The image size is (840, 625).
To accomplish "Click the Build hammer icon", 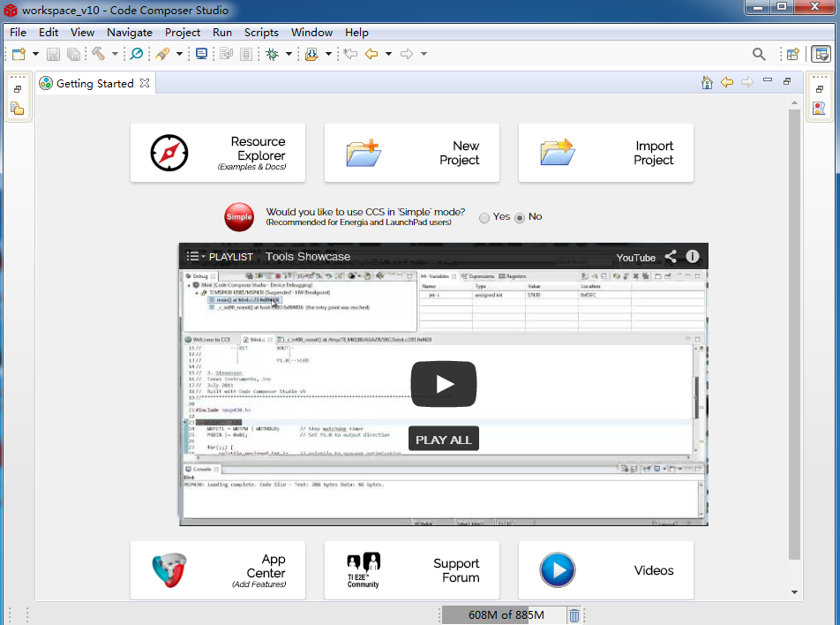I will pyautogui.click(x=98, y=54).
